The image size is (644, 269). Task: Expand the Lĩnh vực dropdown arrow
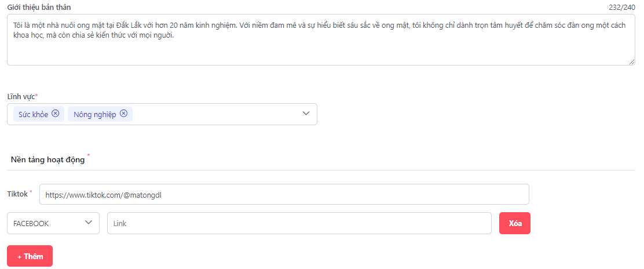point(306,114)
